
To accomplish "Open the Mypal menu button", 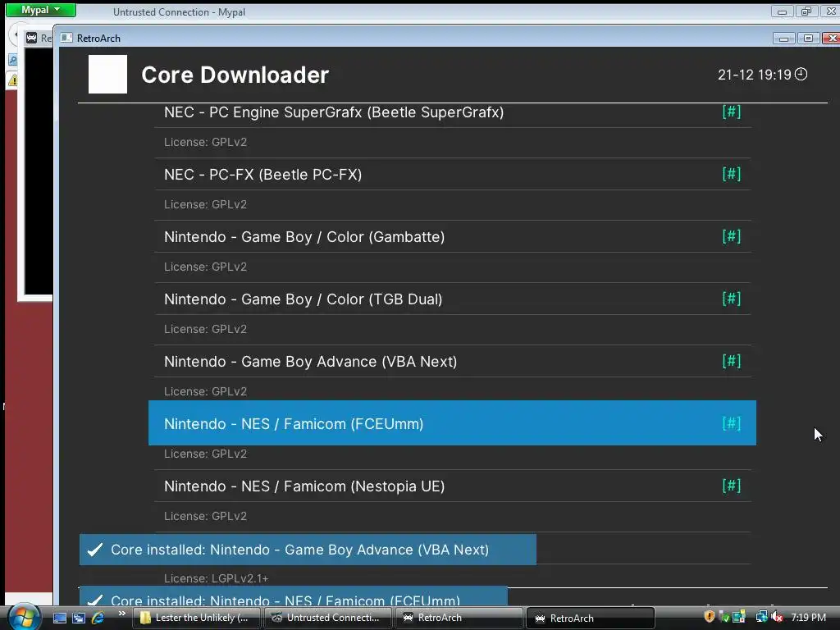I will tap(41, 10).
